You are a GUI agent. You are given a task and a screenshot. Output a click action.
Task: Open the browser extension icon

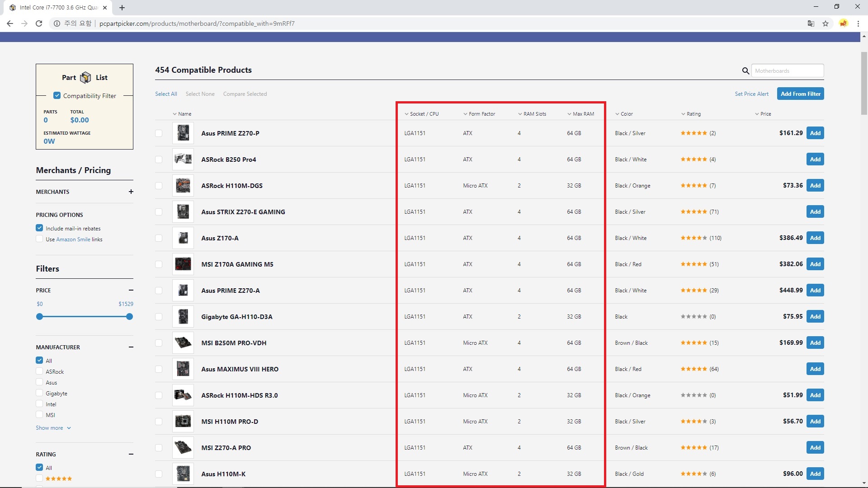[844, 23]
